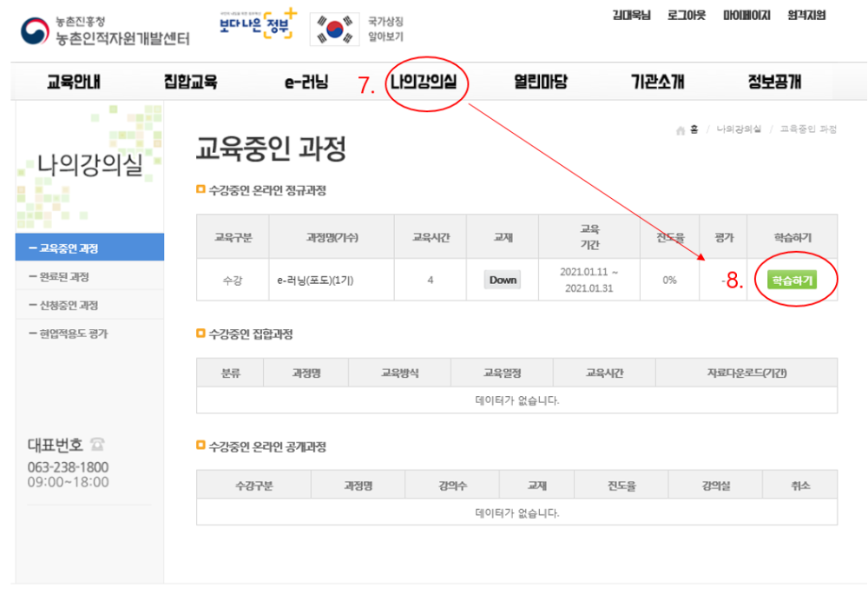Screen dimensions: 868x595
Task: Open the e-러닝 menu
Action: (306, 83)
